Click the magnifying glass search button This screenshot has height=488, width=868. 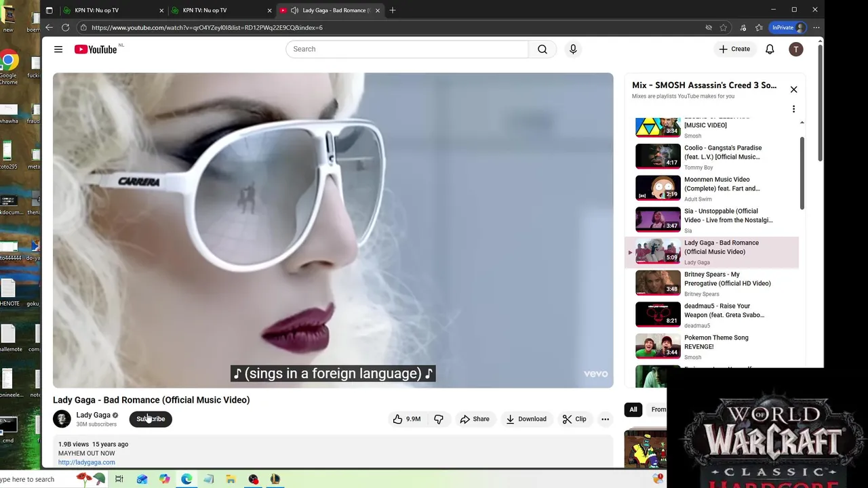[542, 49]
